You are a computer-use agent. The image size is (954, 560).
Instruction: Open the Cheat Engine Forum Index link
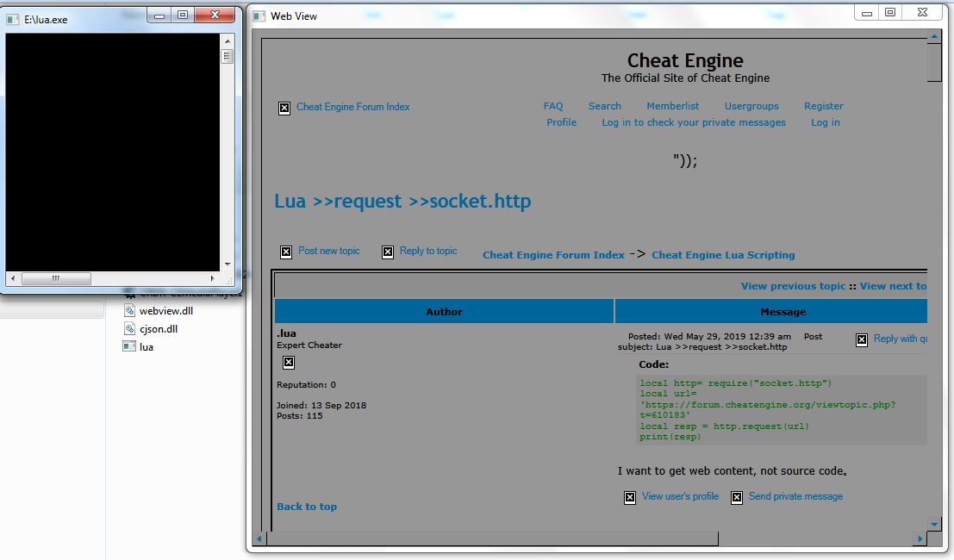point(352,107)
